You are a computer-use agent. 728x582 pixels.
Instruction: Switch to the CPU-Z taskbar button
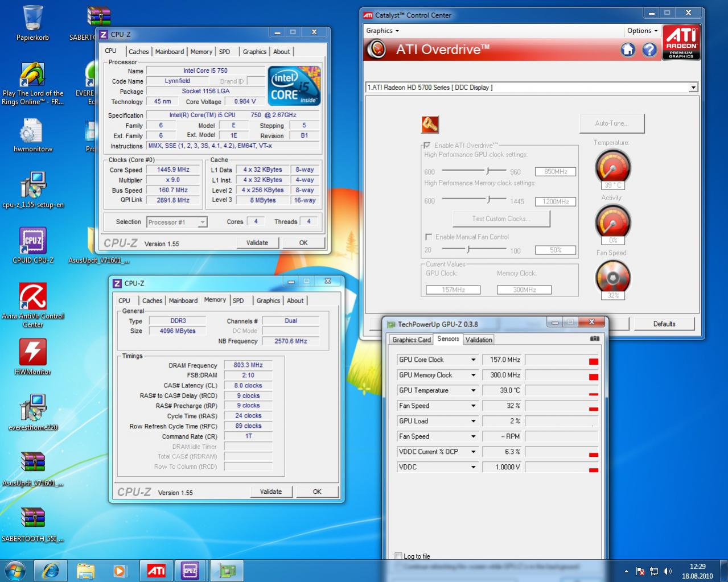191,570
